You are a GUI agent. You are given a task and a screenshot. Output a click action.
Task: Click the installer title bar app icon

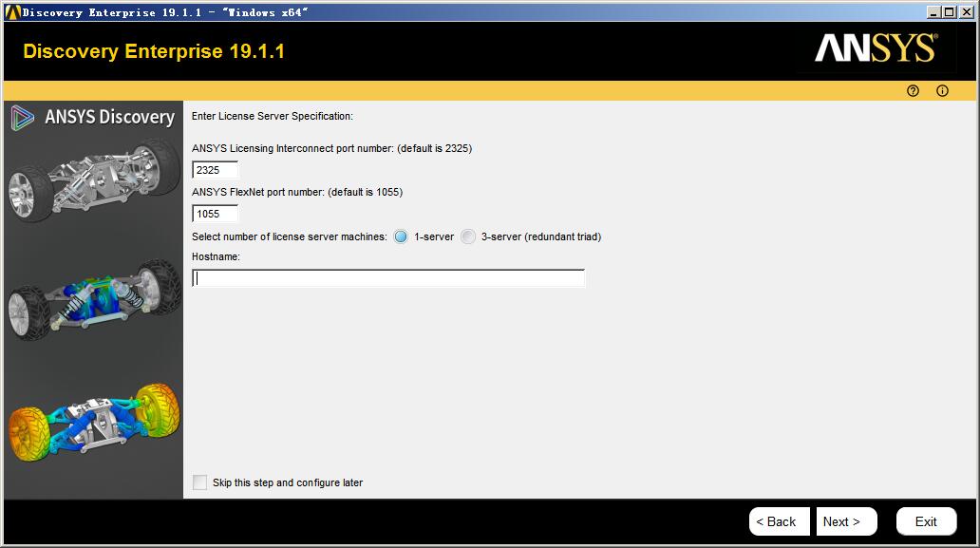(x=12, y=12)
